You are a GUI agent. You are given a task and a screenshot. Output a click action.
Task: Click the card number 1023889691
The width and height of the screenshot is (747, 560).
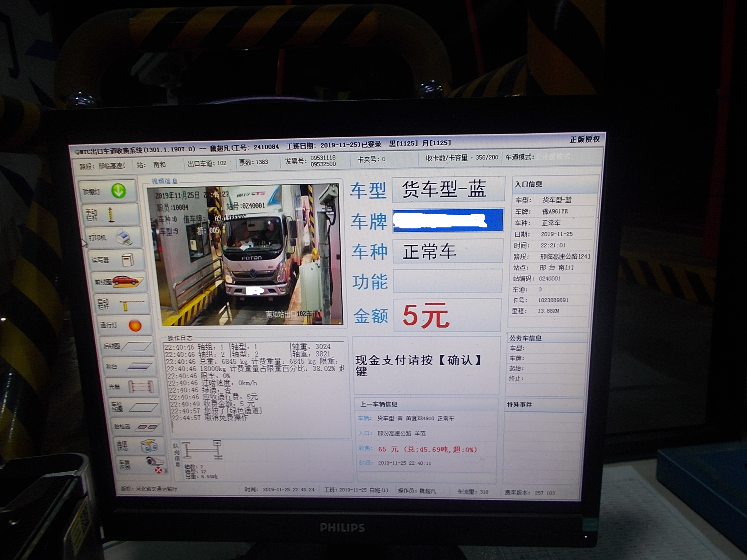[x=553, y=300]
